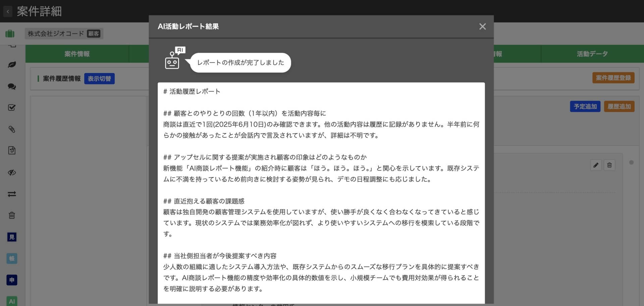The width and height of the screenshot is (644, 306).
Task: Click the 案件詳細 page title
Action: tap(39, 11)
